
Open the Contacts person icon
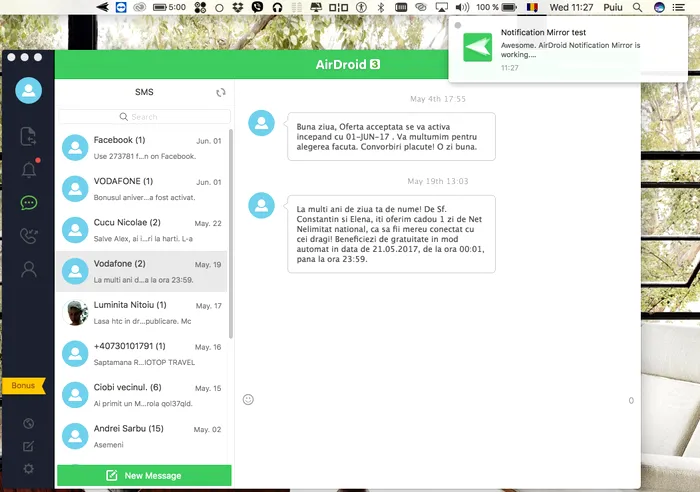click(x=29, y=269)
